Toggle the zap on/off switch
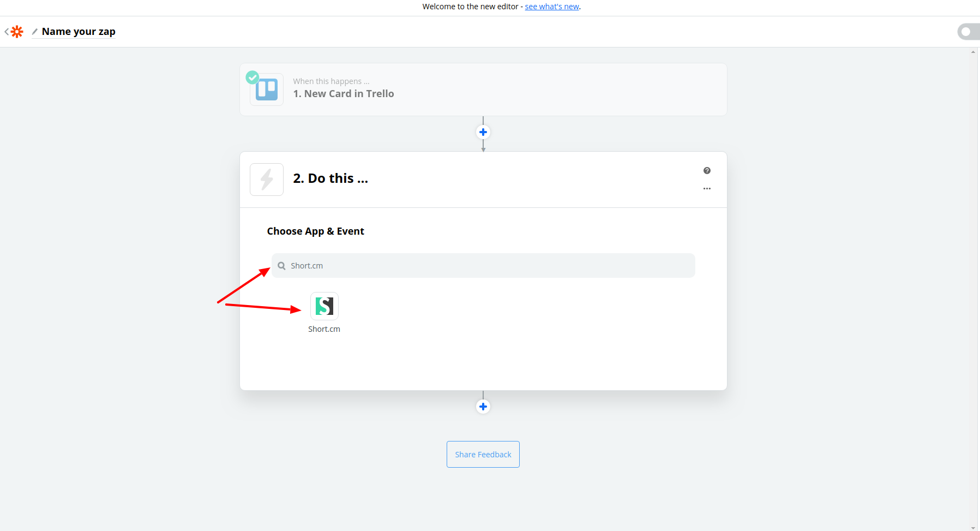This screenshot has height=531, width=980. (968, 32)
